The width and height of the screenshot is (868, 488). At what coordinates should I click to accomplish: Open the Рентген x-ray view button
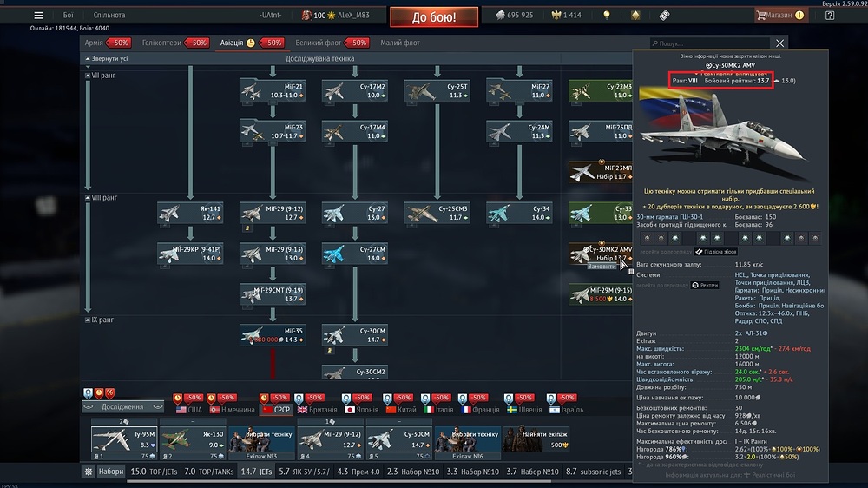(705, 286)
